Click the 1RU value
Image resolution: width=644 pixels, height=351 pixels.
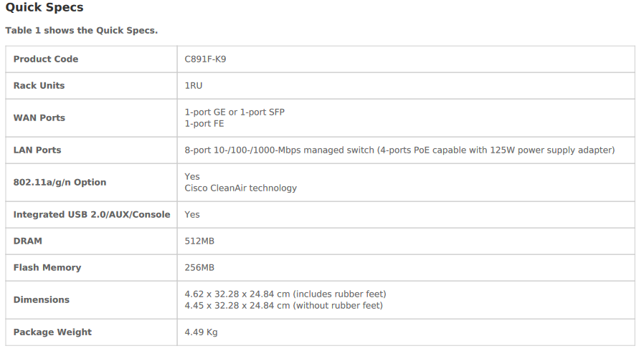click(x=194, y=85)
